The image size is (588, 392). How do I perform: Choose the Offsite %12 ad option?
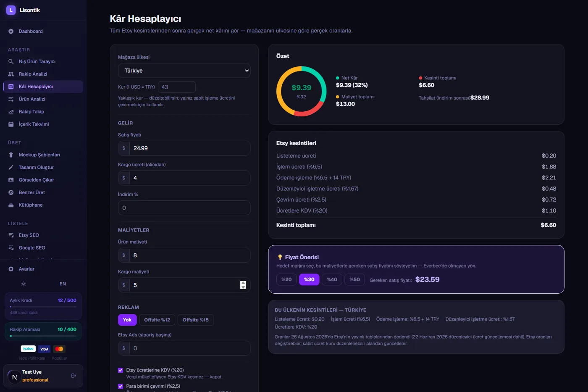pos(157,320)
